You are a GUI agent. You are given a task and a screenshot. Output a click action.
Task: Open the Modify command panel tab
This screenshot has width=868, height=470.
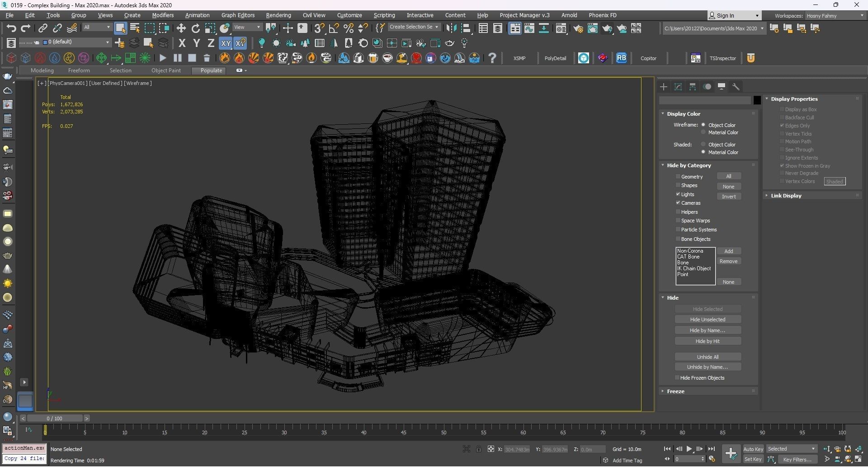pyautogui.click(x=678, y=87)
